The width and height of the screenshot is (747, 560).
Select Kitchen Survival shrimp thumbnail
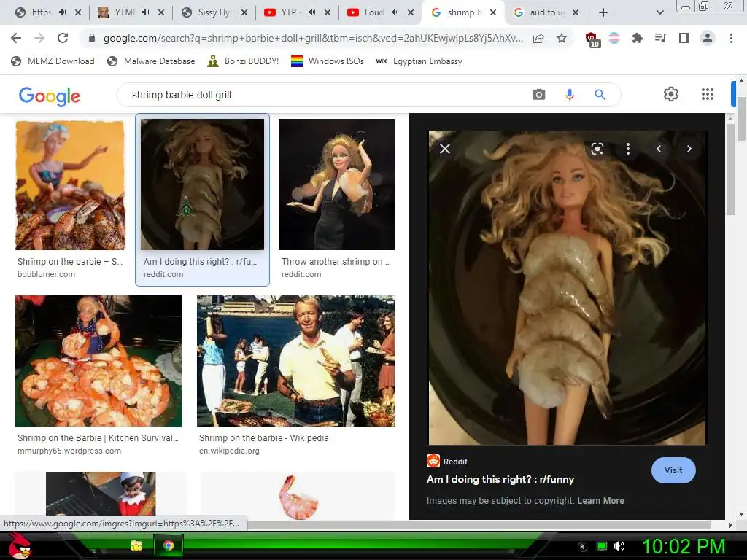(x=98, y=360)
